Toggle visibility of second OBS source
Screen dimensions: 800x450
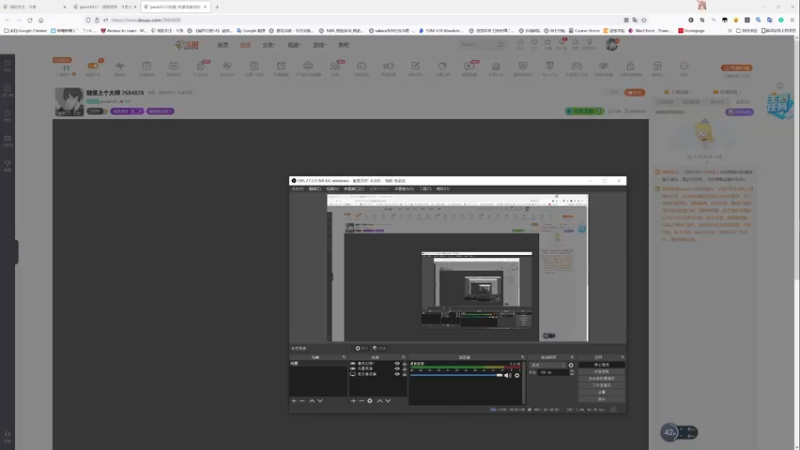(397, 368)
